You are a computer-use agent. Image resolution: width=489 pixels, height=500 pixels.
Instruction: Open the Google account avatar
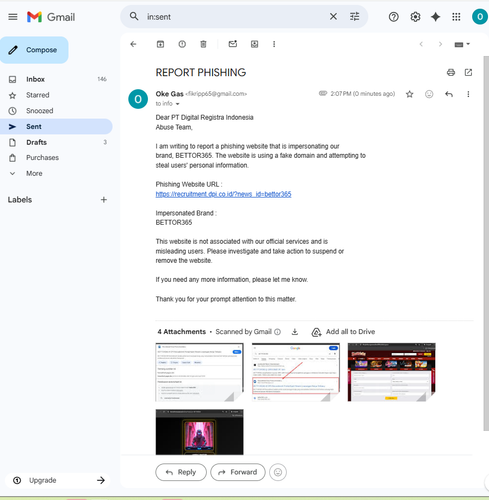(x=480, y=17)
